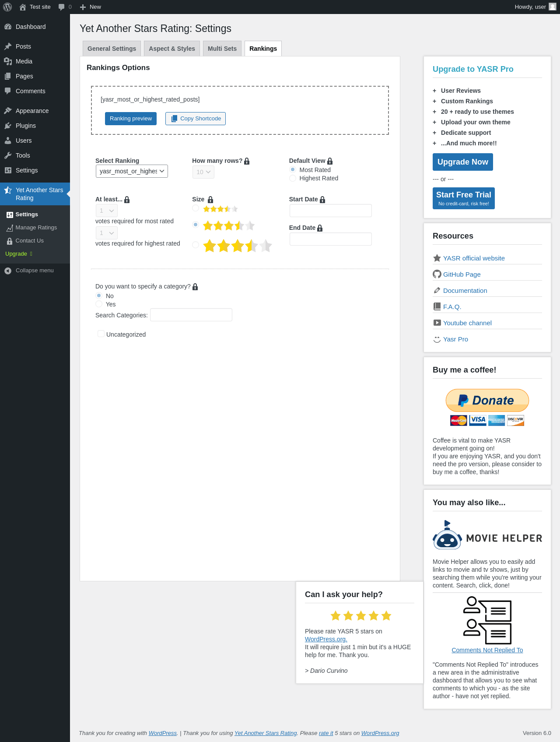Screen dimensions: 560x742
Task: Select Yes for specify a category
Action: coord(99,304)
